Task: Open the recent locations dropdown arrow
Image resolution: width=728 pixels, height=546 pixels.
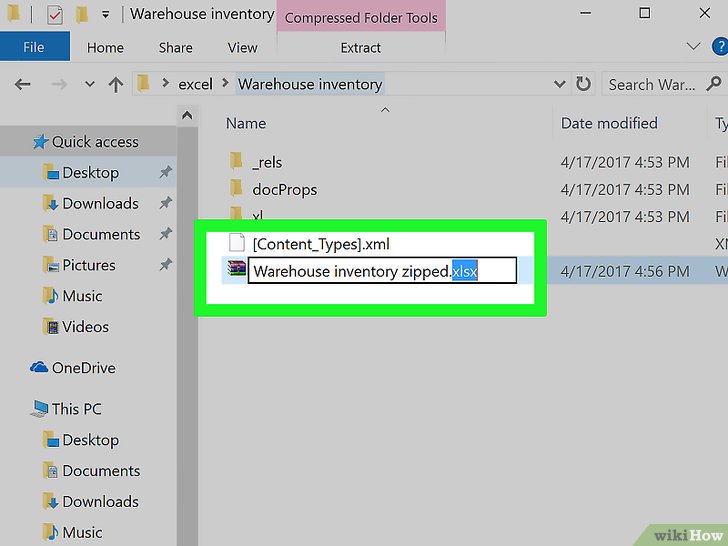Action: point(90,85)
